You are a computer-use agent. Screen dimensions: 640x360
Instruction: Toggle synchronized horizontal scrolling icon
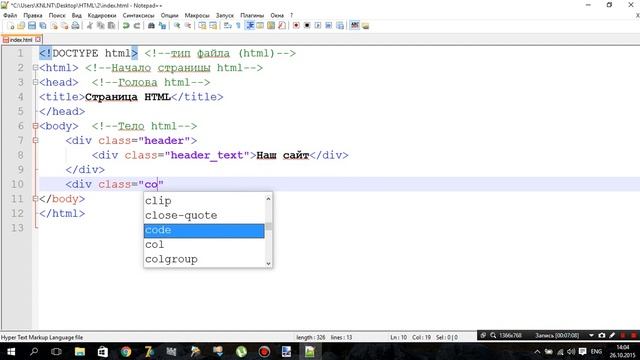[213, 26]
